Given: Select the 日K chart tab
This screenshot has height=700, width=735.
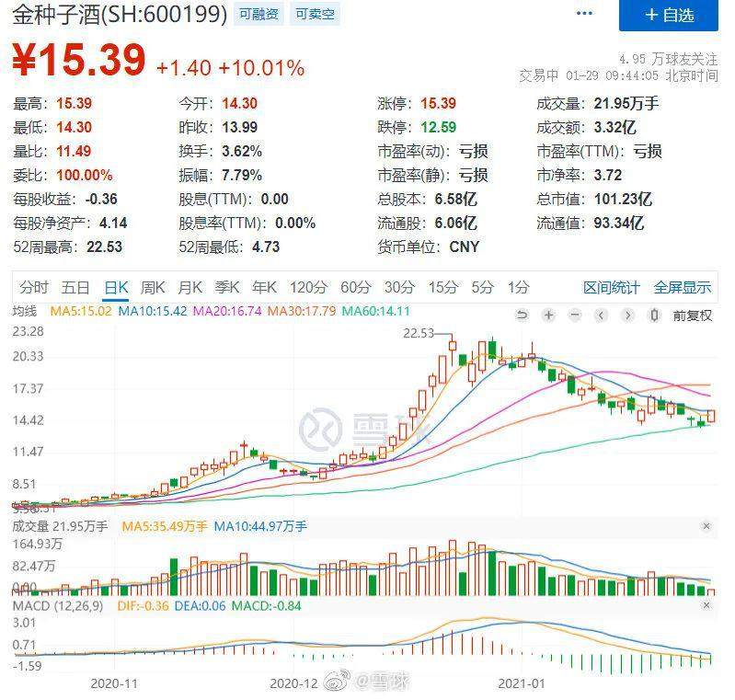Looking at the screenshot, I should click(x=116, y=287).
